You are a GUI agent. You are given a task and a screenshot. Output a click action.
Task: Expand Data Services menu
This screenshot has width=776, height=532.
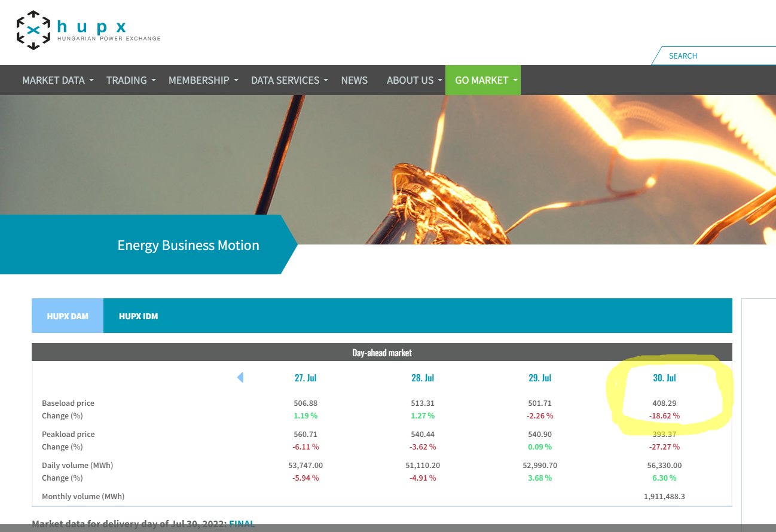coord(289,80)
